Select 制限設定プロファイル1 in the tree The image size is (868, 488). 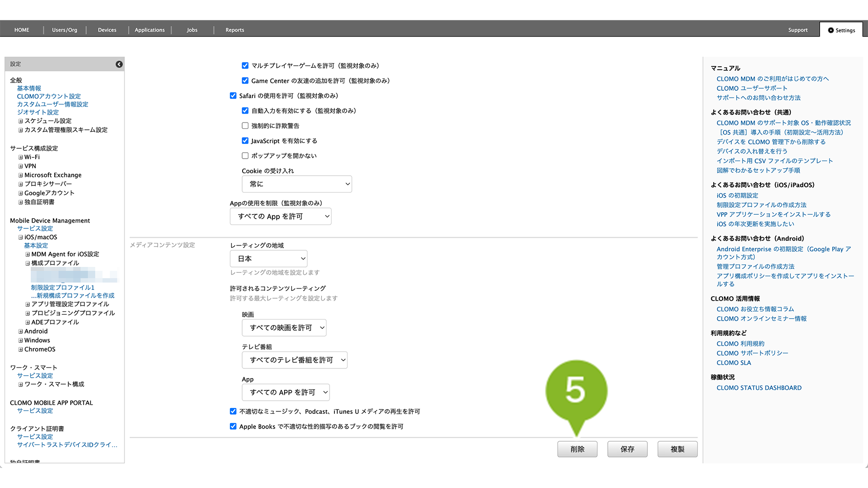click(x=62, y=288)
